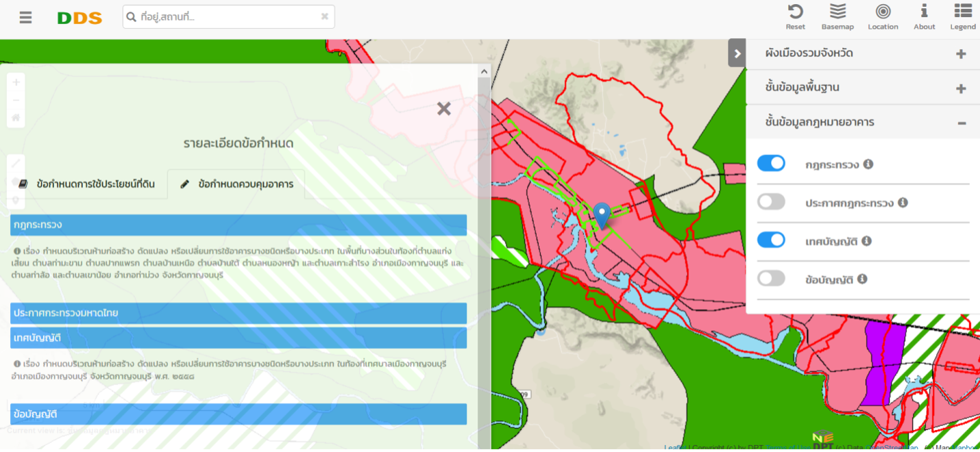The height and width of the screenshot is (452, 980).
Task: Open the Basemap layers selector
Action: click(x=837, y=12)
